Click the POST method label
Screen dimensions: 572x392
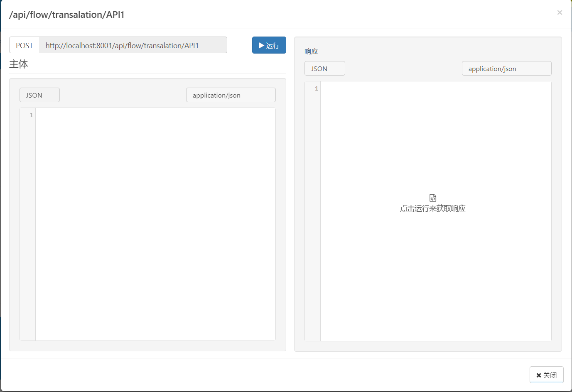click(25, 45)
